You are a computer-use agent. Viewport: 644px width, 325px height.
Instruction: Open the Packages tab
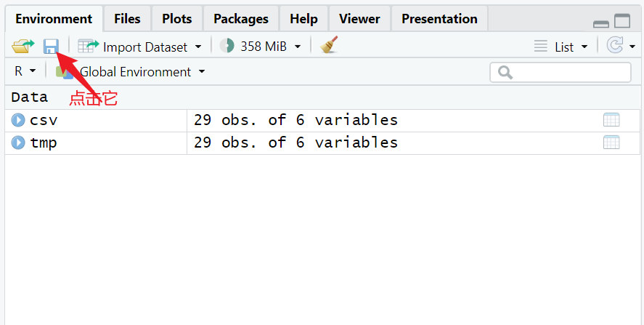click(x=241, y=19)
